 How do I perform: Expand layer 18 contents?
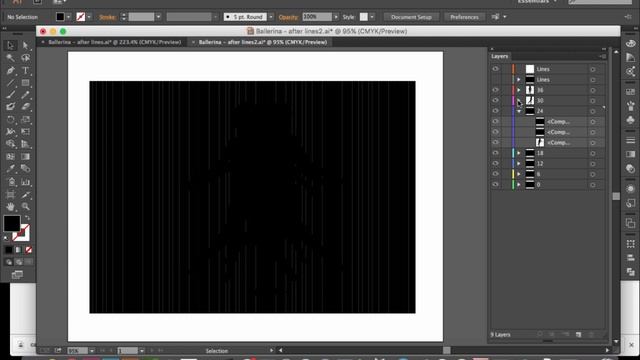tap(519, 153)
